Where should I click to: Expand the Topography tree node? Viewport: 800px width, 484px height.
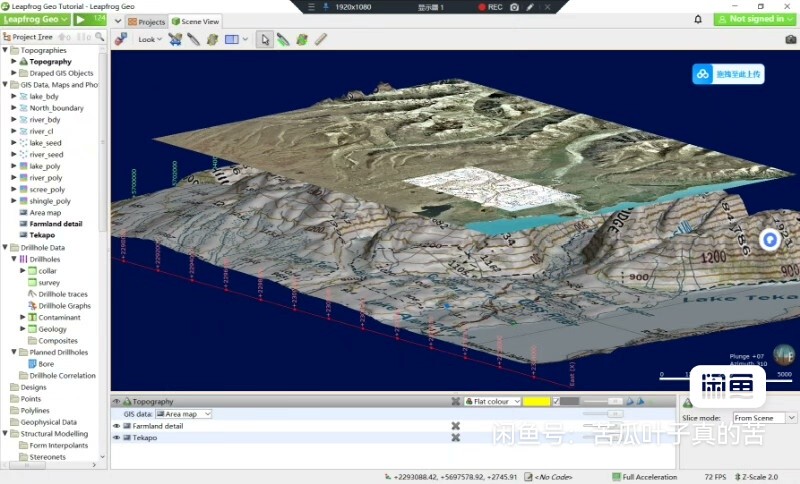point(14,61)
